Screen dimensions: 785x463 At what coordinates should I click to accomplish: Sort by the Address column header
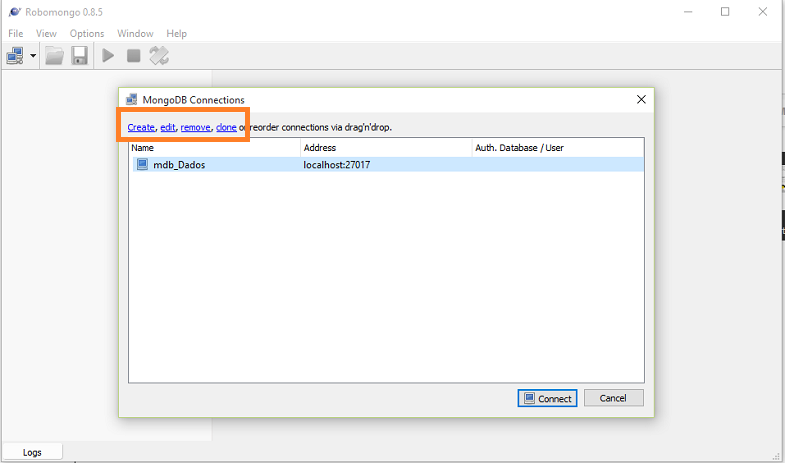click(386, 148)
